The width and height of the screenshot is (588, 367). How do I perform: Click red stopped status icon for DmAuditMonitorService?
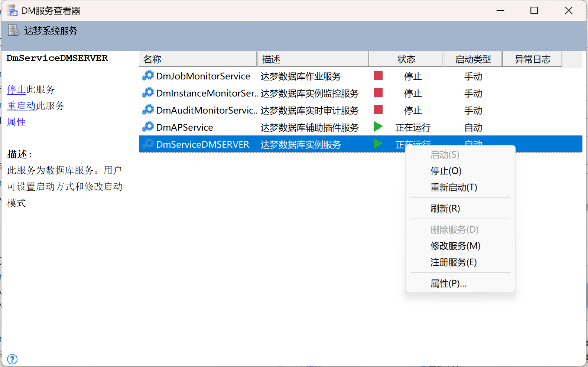[378, 109]
